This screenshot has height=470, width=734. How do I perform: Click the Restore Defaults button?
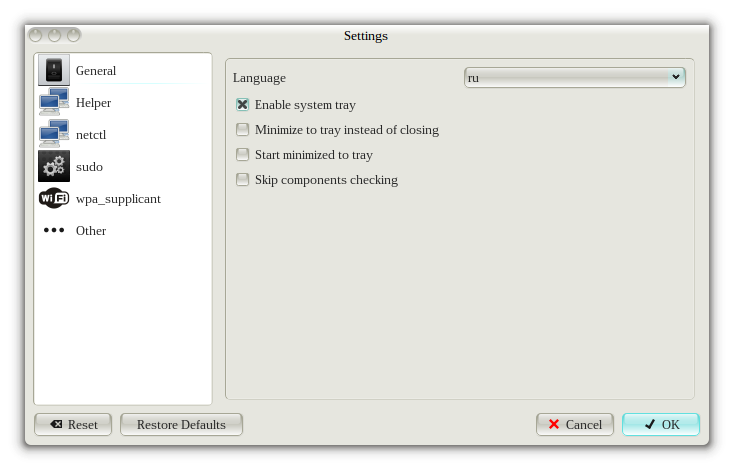(x=181, y=424)
